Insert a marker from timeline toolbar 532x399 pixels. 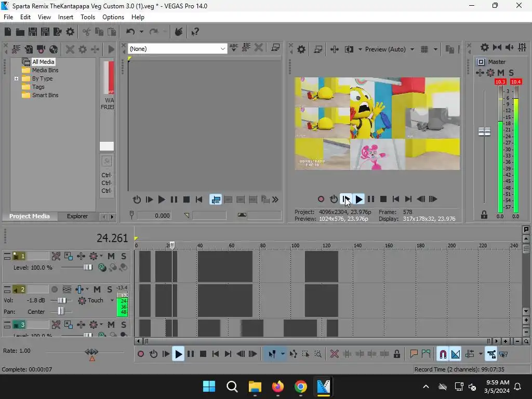(x=414, y=354)
